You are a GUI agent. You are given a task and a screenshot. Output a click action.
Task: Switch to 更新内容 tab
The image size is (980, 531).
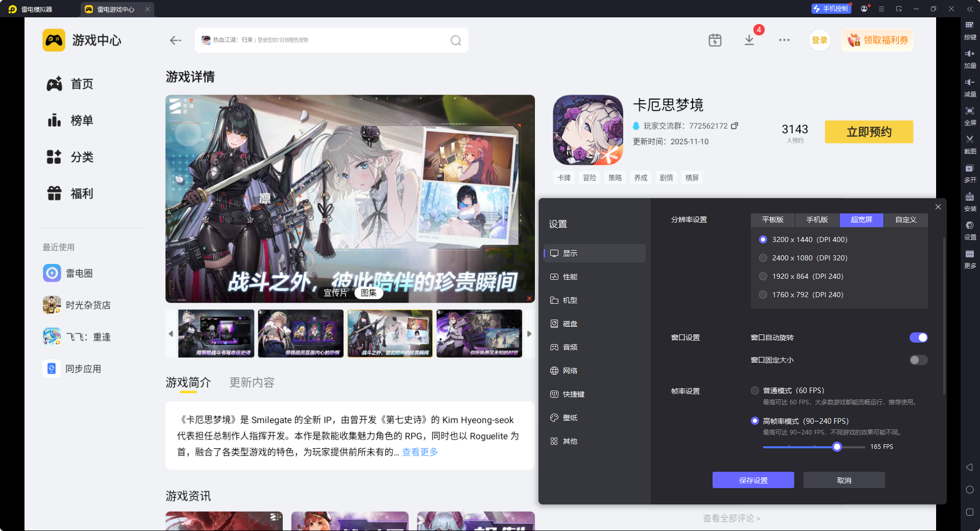(x=252, y=382)
